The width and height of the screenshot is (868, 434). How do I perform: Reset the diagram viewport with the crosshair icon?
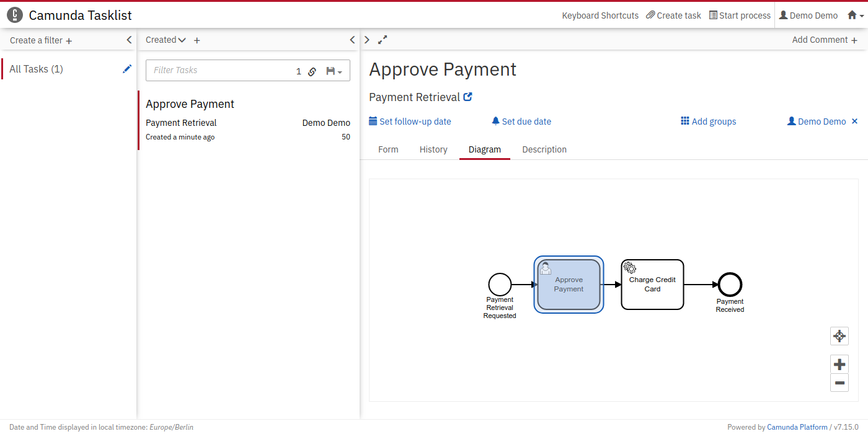click(x=839, y=336)
